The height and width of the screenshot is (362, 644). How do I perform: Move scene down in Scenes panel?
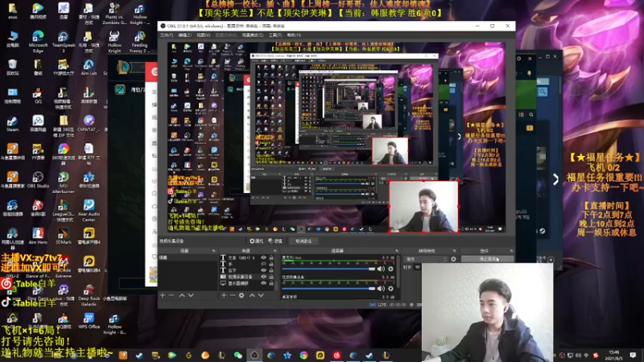coord(191,295)
